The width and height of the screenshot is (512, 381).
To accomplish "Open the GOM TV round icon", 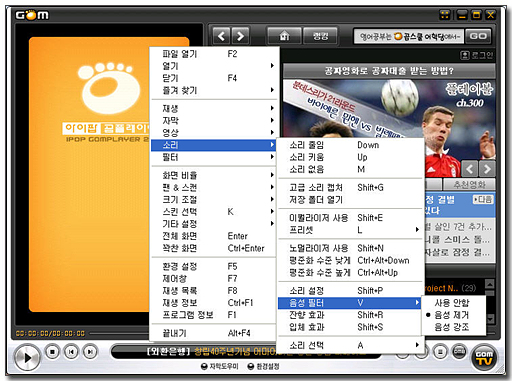I will 484,358.
